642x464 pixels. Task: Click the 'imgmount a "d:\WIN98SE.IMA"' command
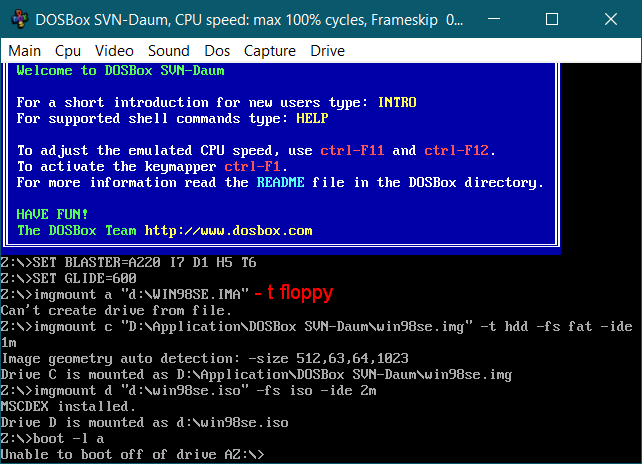click(141, 294)
